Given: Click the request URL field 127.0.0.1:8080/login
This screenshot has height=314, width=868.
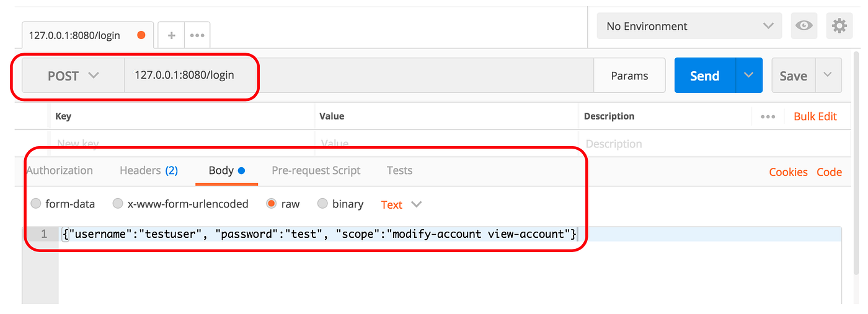Looking at the screenshot, I should 359,76.
